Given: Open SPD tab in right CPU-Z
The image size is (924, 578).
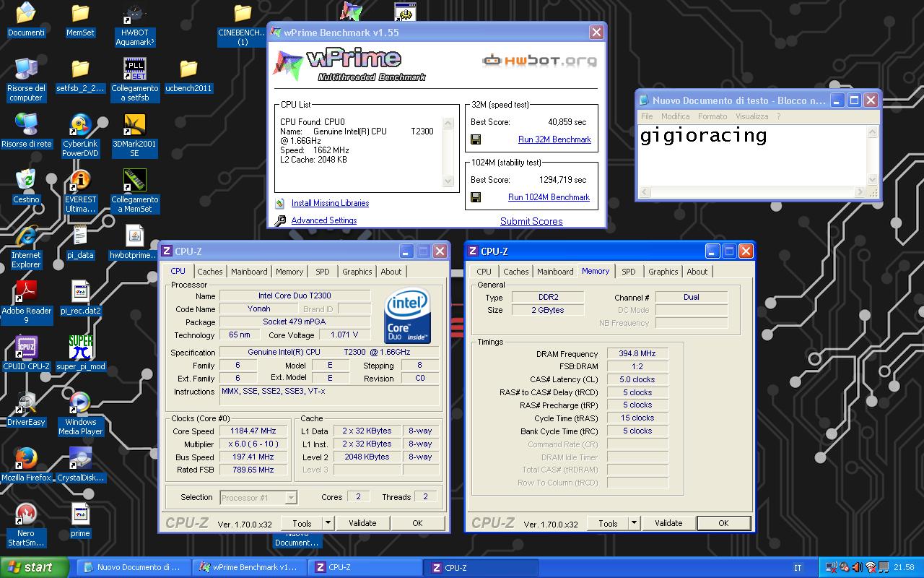Looking at the screenshot, I should [629, 272].
